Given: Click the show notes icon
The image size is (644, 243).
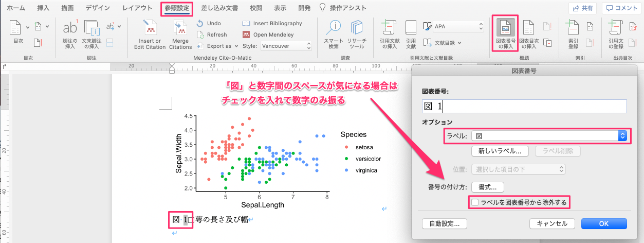Looking at the screenshot, I should point(110,43).
